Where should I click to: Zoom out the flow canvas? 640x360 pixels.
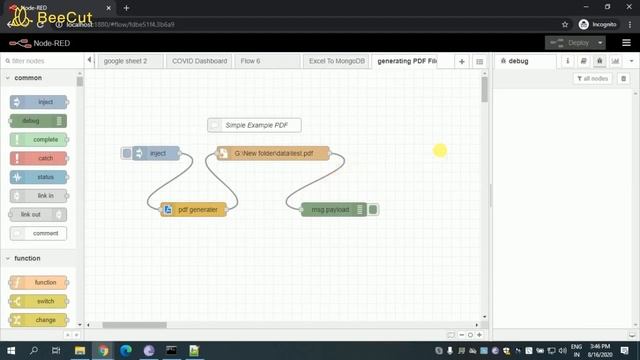pos(462,335)
